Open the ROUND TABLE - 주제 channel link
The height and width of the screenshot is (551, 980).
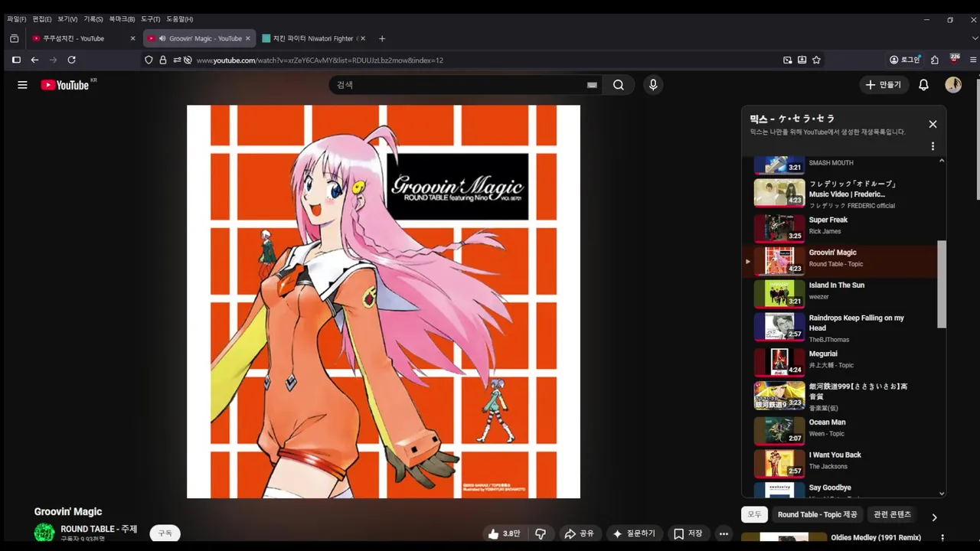click(99, 529)
